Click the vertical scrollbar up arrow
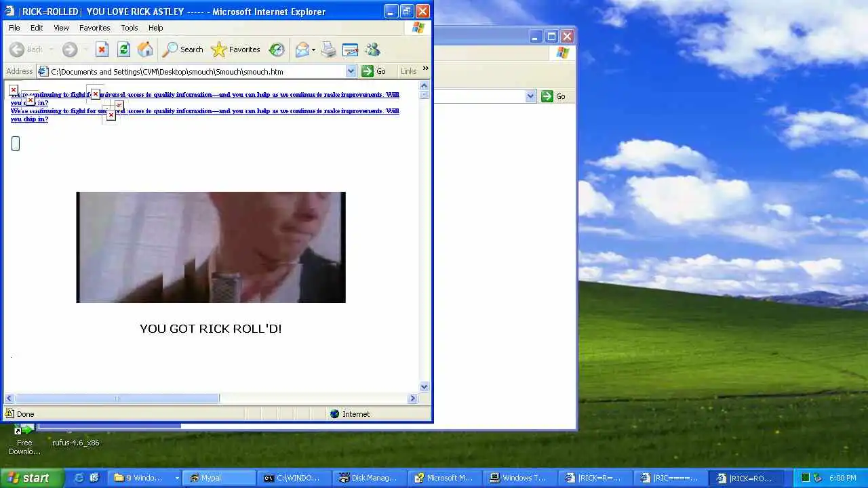Image resolution: width=868 pixels, height=488 pixels. 425,86
